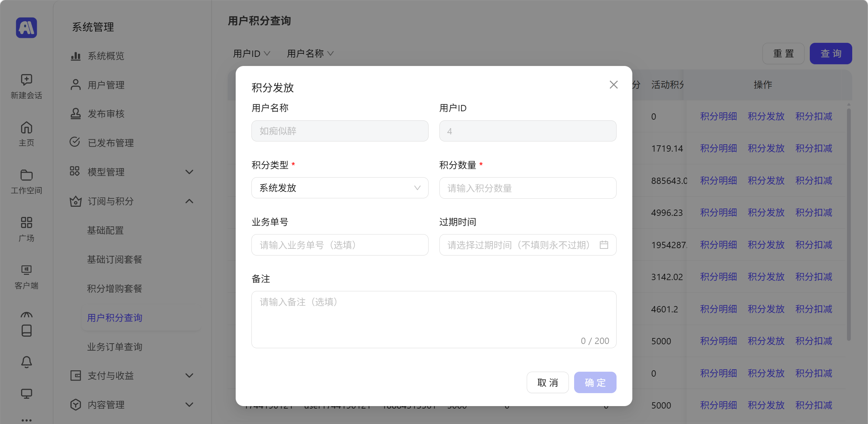Open the 积分类型 系统发放 dropdown
This screenshot has height=424, width=868.
click(x=340, y=188)
